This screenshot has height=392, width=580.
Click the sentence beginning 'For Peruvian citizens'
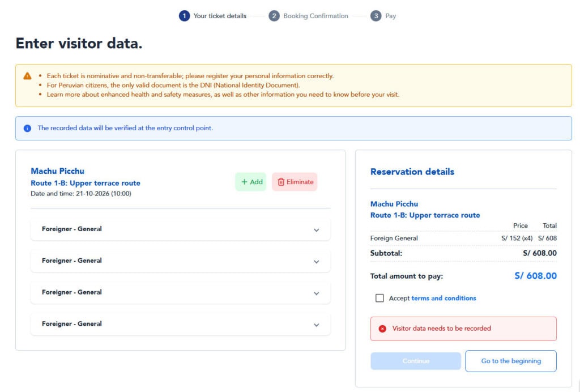click(x=173, y=85)
